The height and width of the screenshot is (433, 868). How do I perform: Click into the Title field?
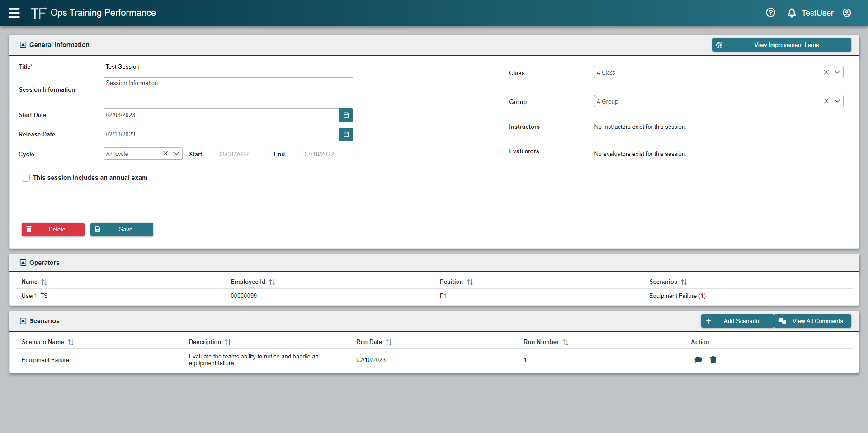point(228,67)
